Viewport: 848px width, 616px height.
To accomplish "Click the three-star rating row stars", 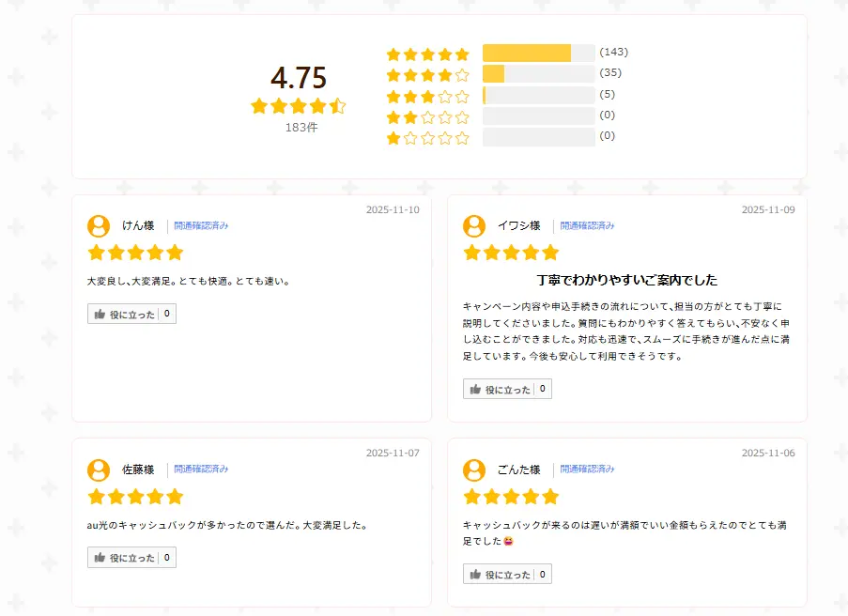I will [427, 96].
